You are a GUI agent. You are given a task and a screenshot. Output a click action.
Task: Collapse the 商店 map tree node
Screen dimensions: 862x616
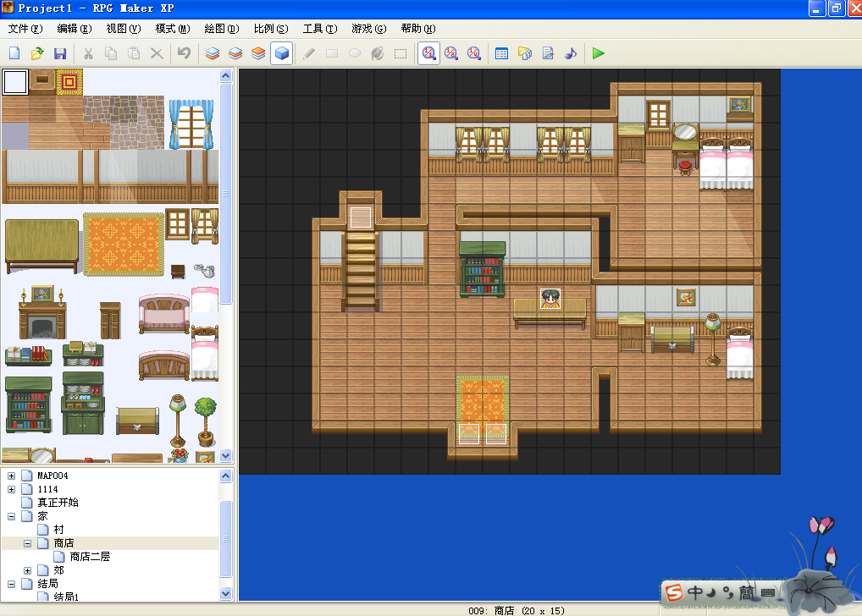click(27, 543)
